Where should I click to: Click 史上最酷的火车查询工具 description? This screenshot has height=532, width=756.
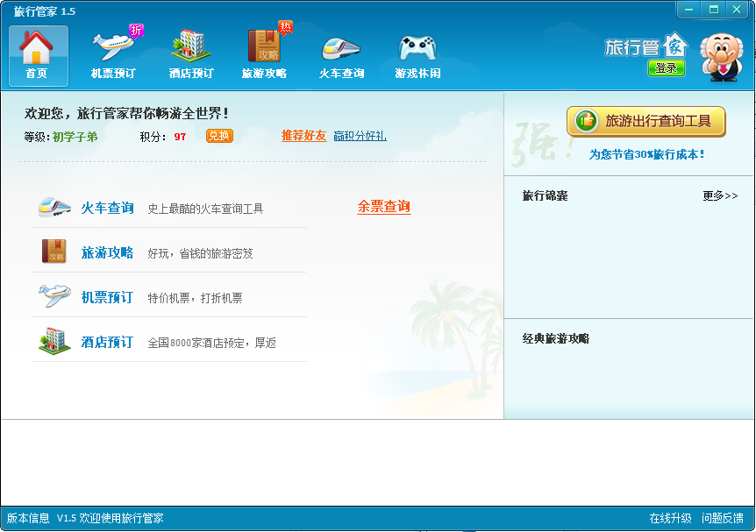(205, 209)
